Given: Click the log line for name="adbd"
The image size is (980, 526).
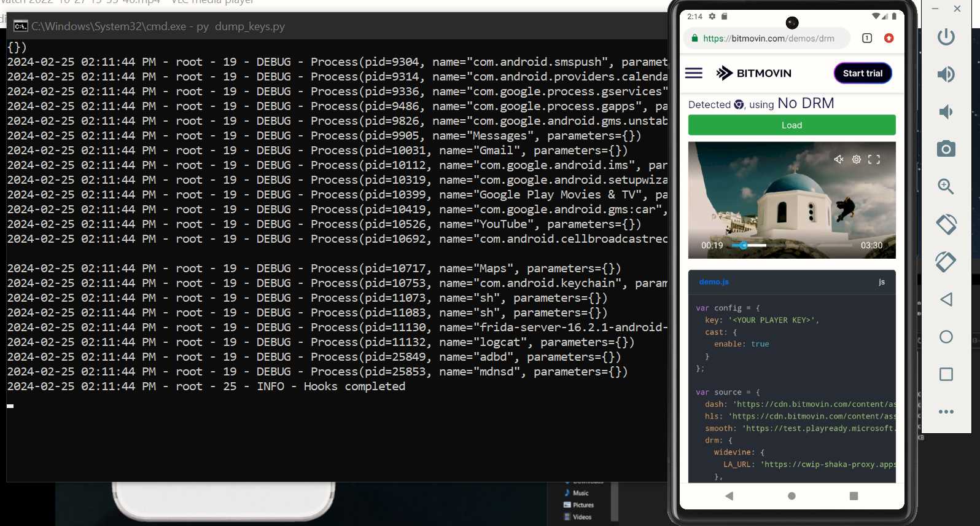Looking at the screenshot, I should coord(314,357).
